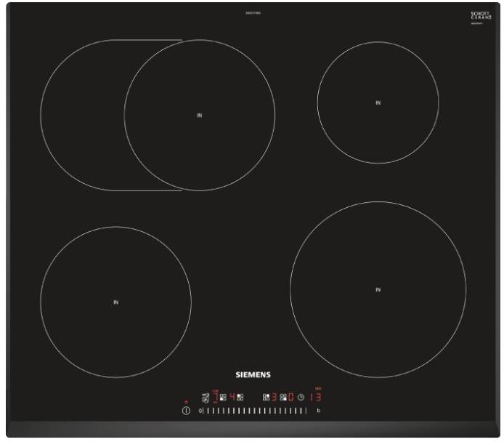This screenshot has height=442, width=504.
Task: Set the heat slider to zero
Action: (200, 411)
